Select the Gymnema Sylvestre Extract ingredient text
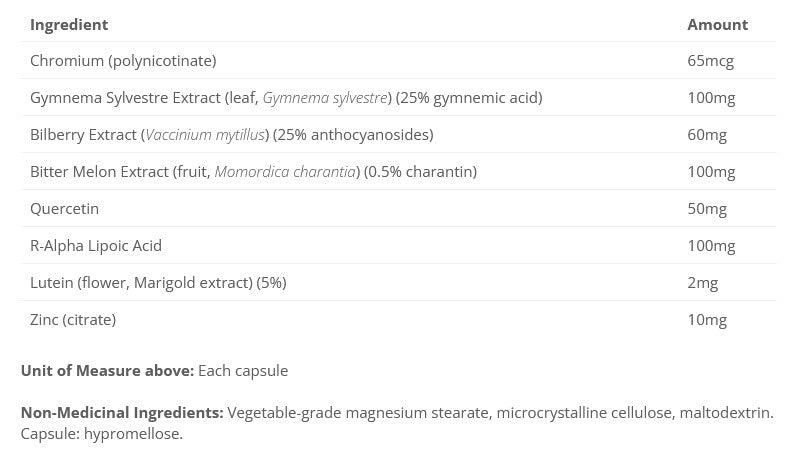 [x=286, y=98]
